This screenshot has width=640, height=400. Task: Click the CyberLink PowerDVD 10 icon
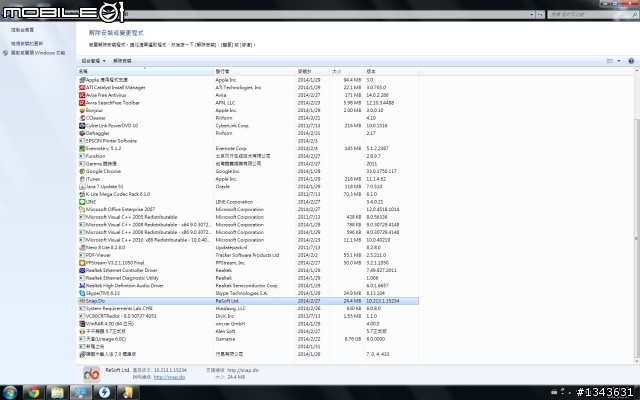[x=82, y=126]
